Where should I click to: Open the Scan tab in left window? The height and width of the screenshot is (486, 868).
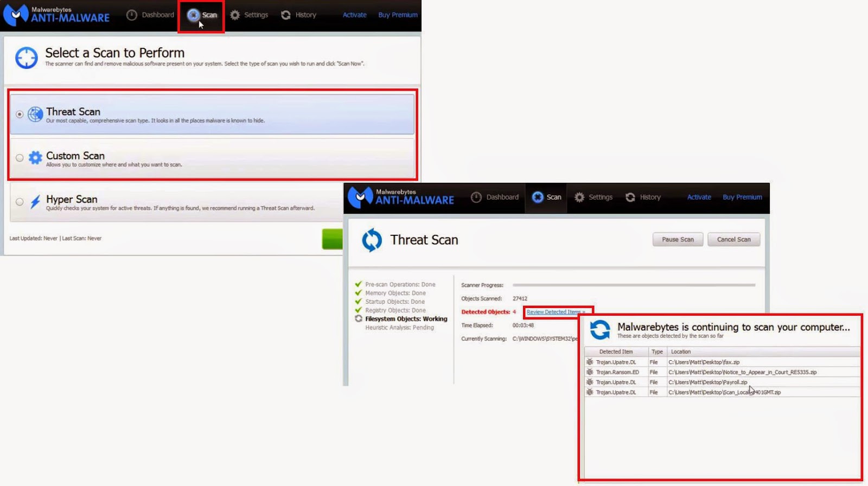(x=202, y=15)
